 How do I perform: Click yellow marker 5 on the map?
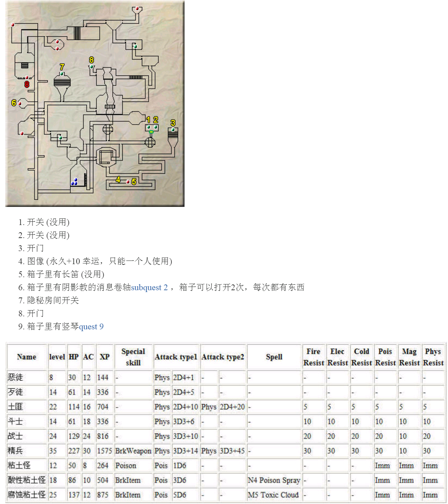tap(134, 182)
